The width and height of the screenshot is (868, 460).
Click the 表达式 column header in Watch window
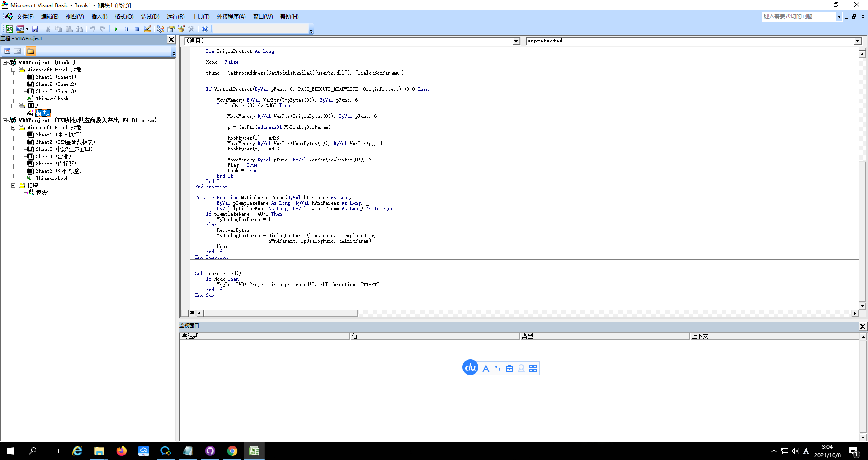click(x=265, y=336)
